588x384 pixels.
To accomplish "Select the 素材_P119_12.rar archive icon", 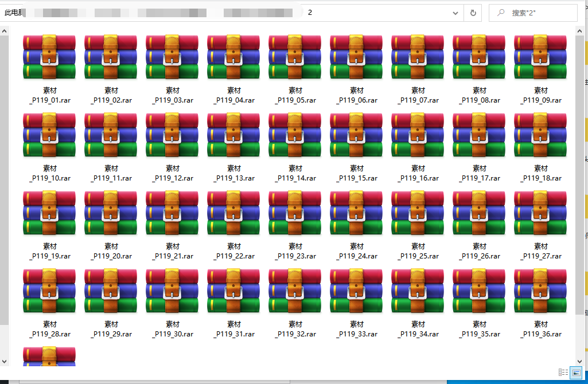I will 172,135.
